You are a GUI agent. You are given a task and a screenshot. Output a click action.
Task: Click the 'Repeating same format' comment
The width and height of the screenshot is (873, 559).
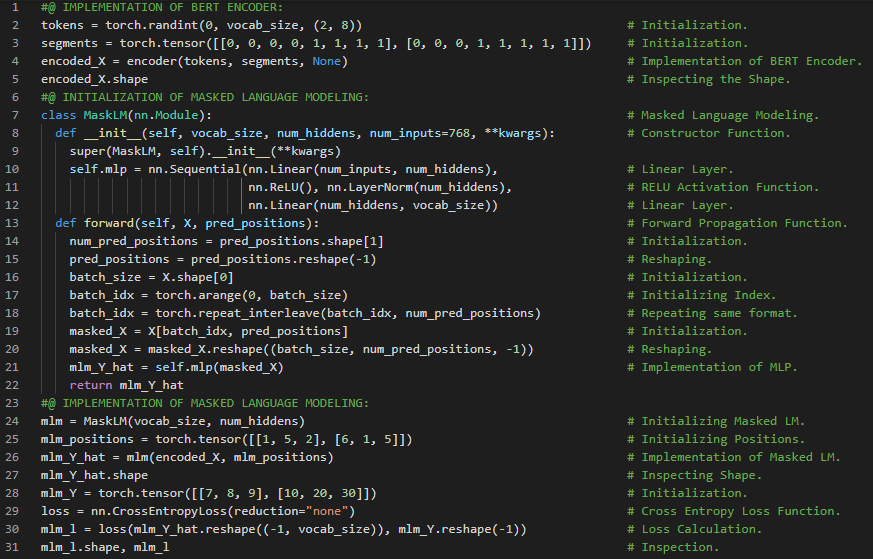(720, 313)
